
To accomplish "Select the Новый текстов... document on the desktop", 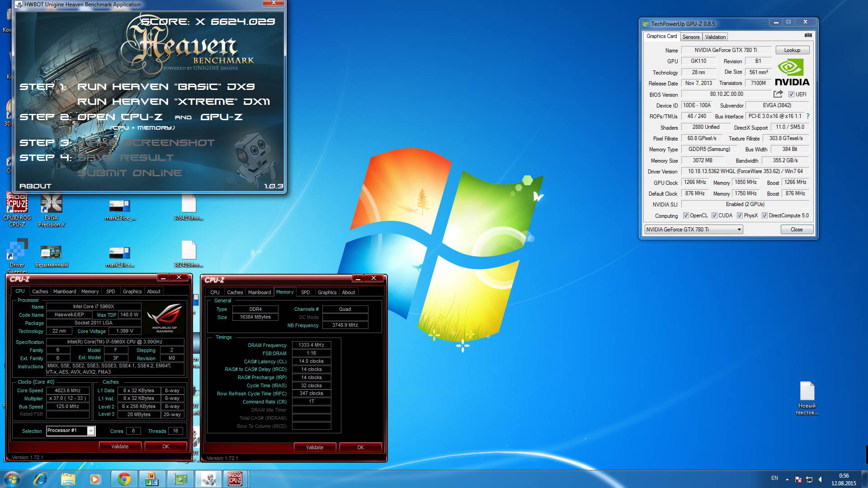I will pos(807,399).
